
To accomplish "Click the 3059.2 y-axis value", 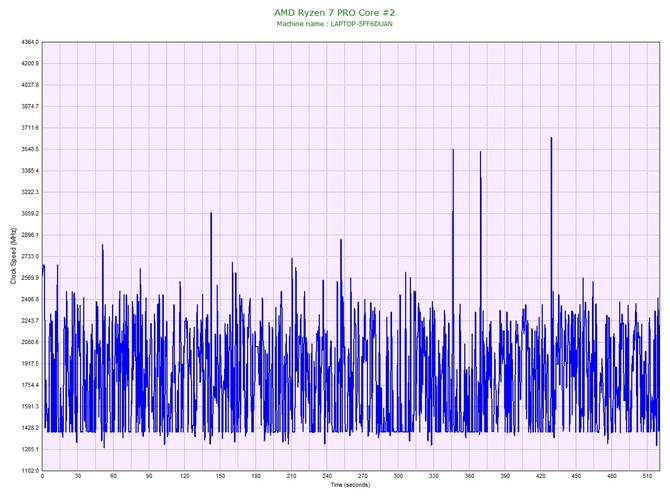I will coord(30,214).
